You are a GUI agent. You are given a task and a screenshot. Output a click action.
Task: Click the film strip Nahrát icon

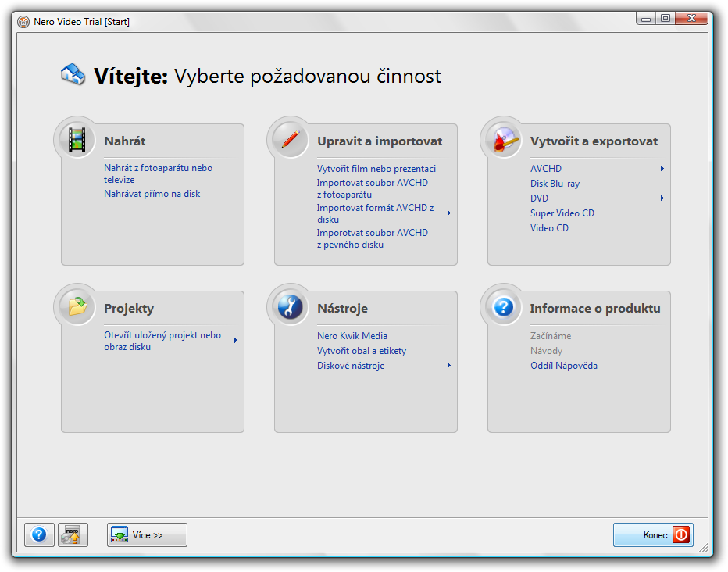point(77,139)
